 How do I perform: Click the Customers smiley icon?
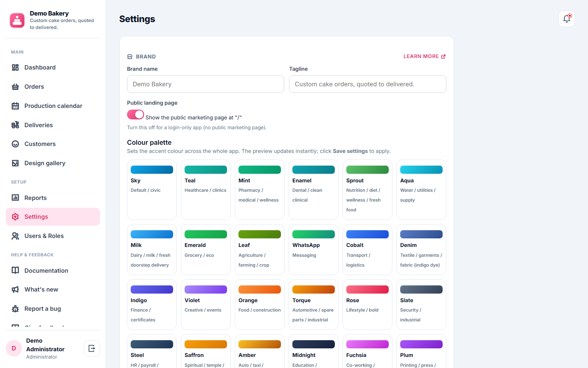point(15,144)
